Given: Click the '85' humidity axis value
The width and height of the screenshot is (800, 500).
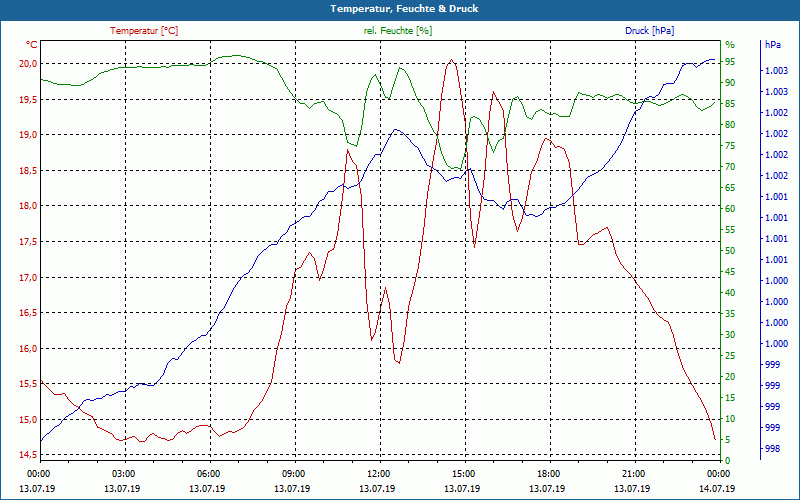Looking at the screenshot, I should point(730,104).
